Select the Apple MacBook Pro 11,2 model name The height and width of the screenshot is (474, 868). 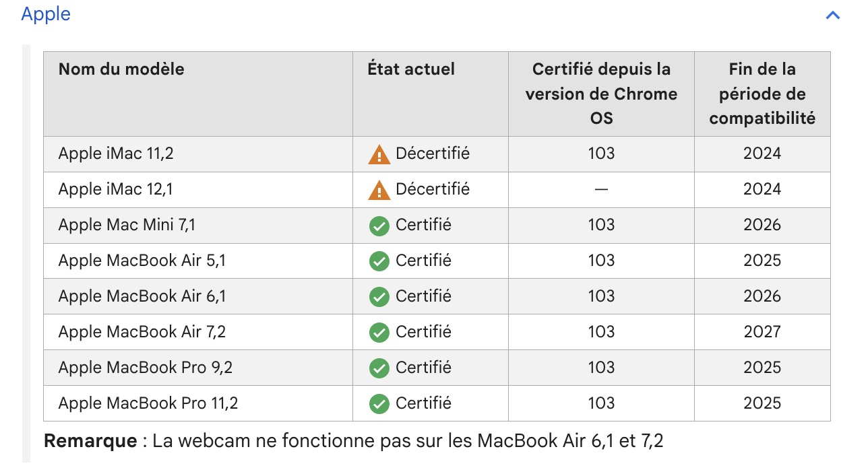[x=148, y=403]
